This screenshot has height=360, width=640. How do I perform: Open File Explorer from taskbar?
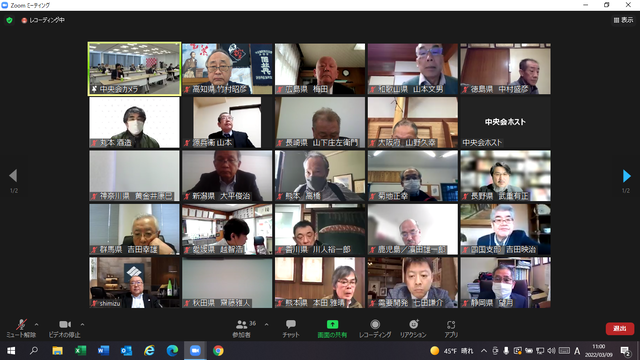point(57,351)
